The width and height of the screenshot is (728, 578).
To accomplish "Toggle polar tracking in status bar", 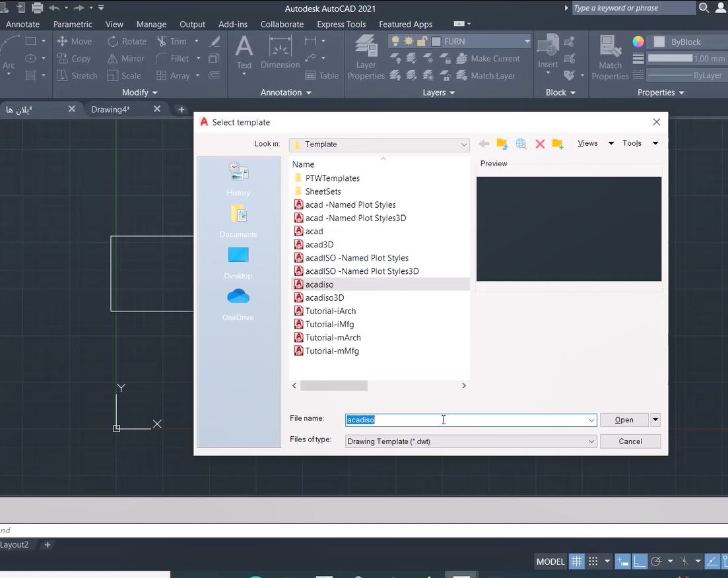I will pos(656,562).
